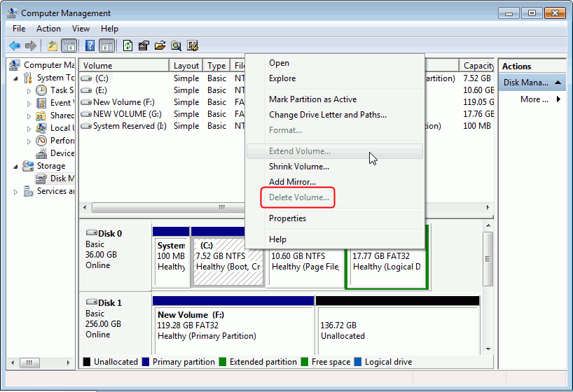Select the NEW VOLUME (G:) row
Screen dimensions: 573x392
(163, 114)
